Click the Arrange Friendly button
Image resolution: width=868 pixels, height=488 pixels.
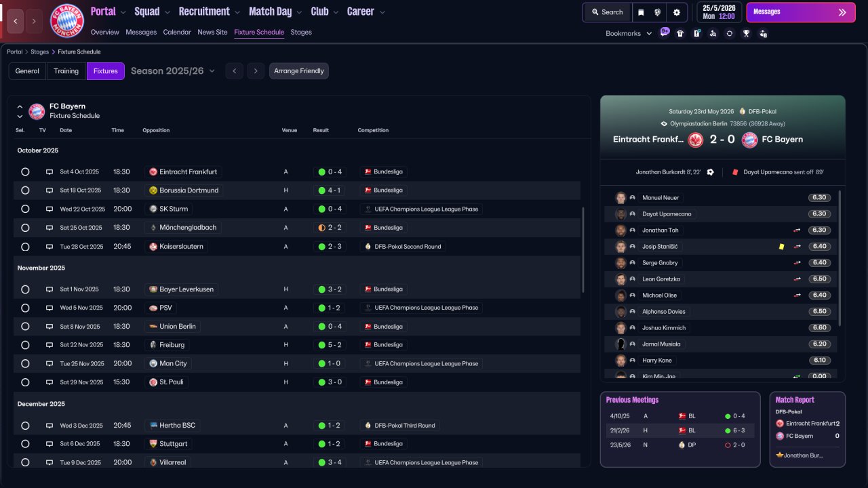click(x=299, y=71)
